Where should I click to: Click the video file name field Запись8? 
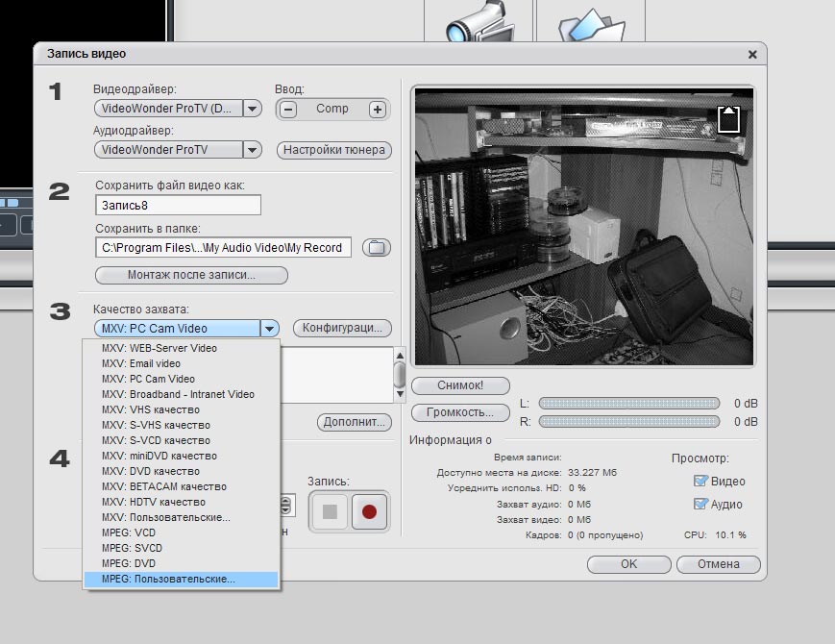point(178,206)
